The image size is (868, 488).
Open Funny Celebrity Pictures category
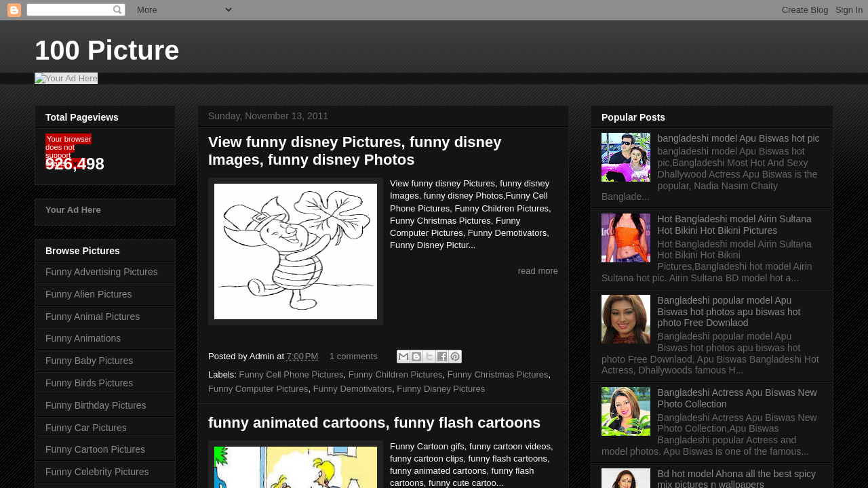pyautogui.click(x=97, y=472)
